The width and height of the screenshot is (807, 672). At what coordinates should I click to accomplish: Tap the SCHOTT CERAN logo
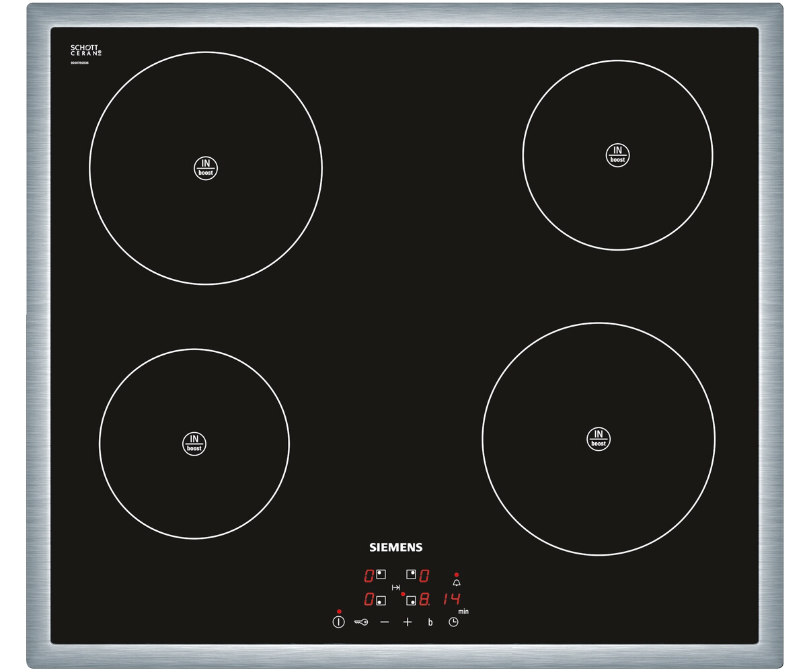point(85,50)
